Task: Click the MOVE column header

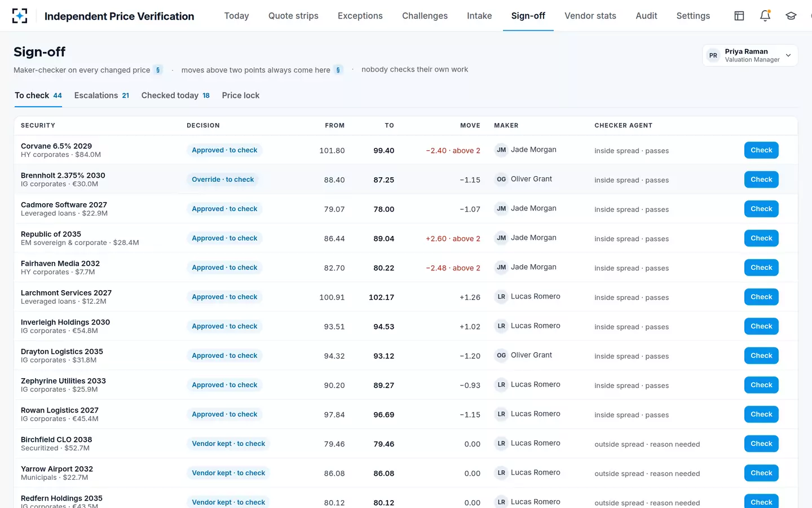Action: 470,125
